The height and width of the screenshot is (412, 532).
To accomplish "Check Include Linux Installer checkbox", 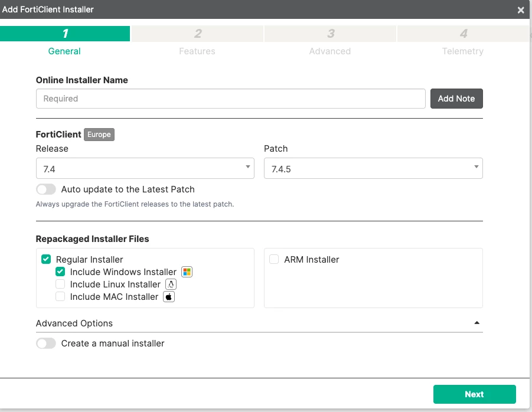I will [x=60, y=284].
